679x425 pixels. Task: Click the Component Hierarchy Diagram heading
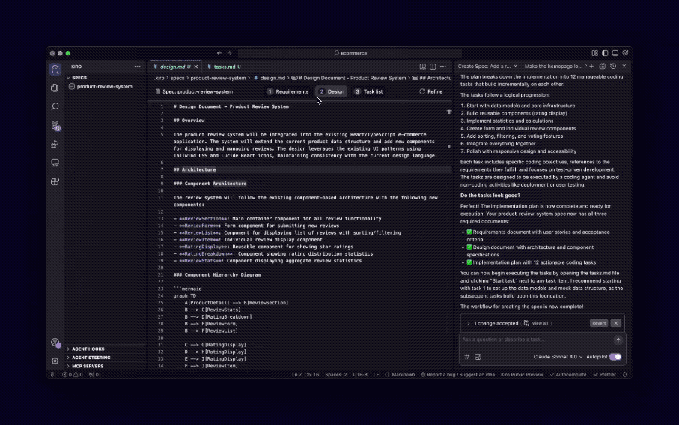tap(217, 275)
